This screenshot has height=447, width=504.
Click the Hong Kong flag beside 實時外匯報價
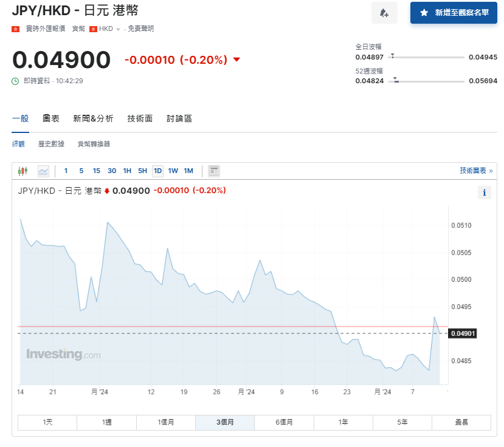point(16,29)
